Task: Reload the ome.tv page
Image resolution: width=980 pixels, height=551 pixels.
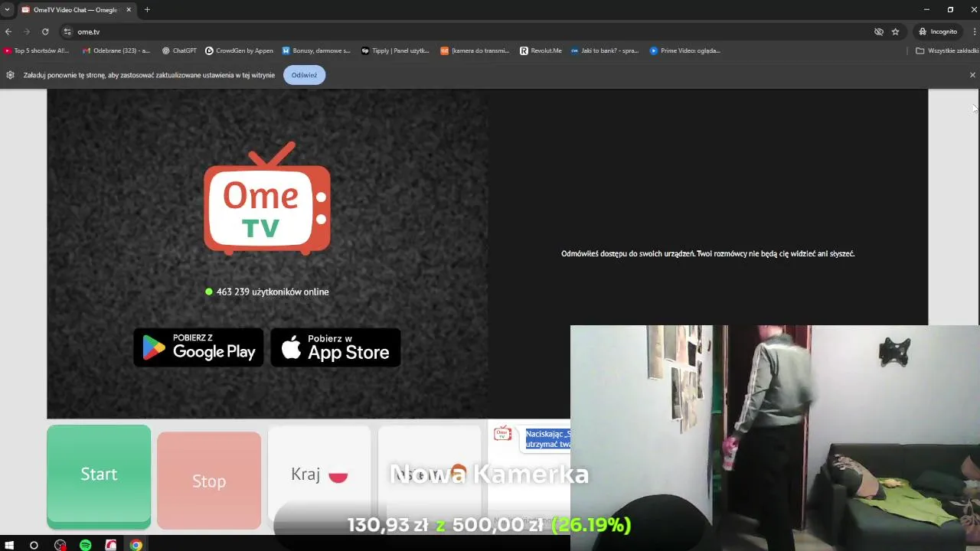Action: 45,31
